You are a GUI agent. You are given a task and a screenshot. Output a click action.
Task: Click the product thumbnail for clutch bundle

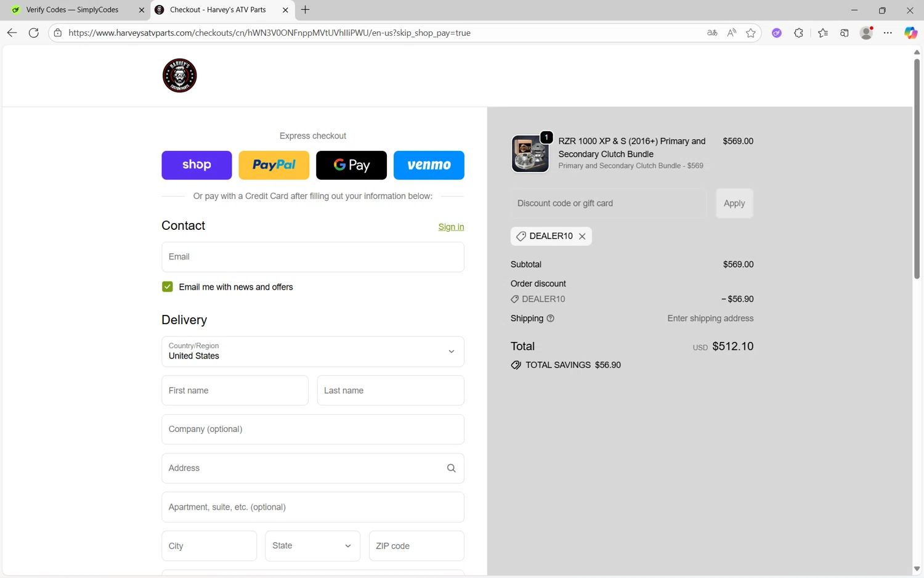(530, 153)
